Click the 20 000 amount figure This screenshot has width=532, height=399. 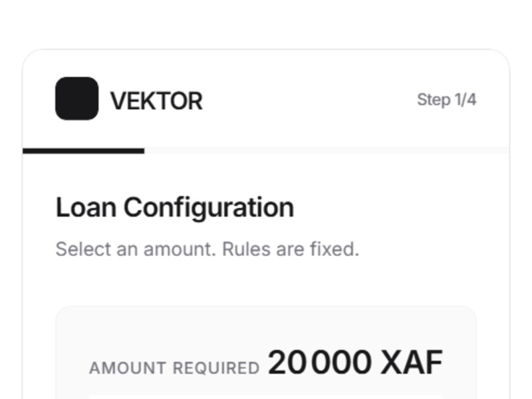point(319,363)
